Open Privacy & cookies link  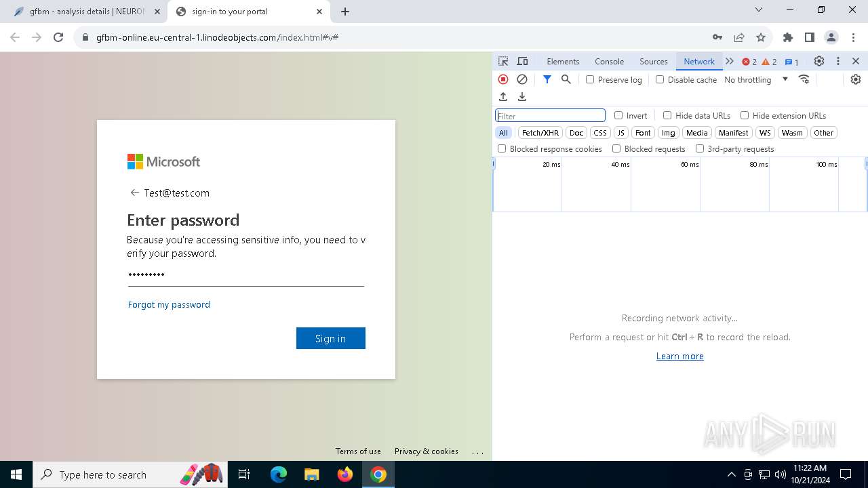pyautogui.click(x=427, y=451)
